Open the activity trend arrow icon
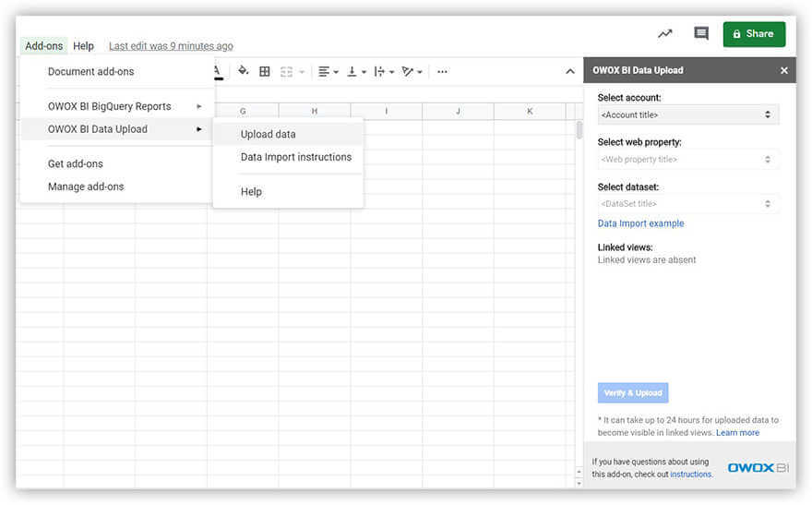The height and width of the screenshot is (505, 812). coord(665,34)
